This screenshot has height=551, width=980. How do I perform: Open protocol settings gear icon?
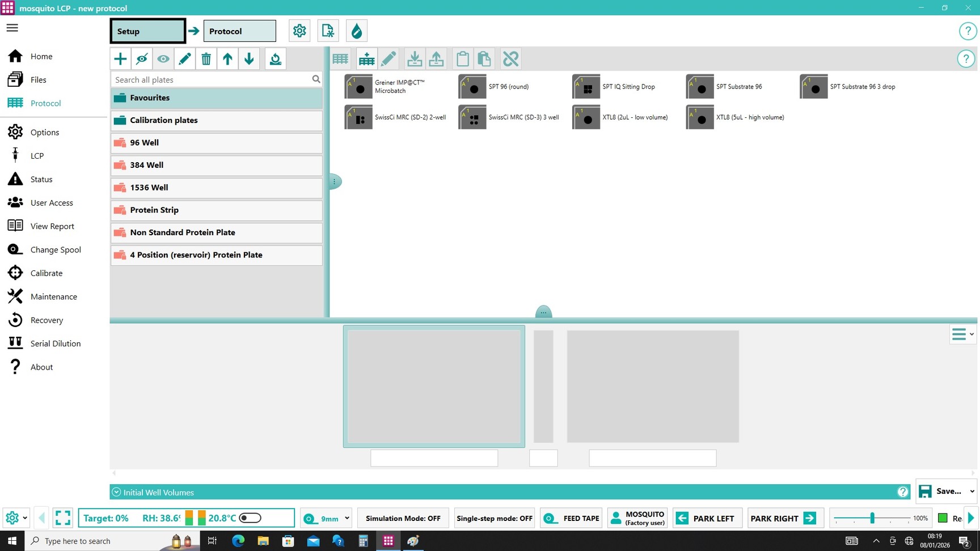click(x=299, y=31)
